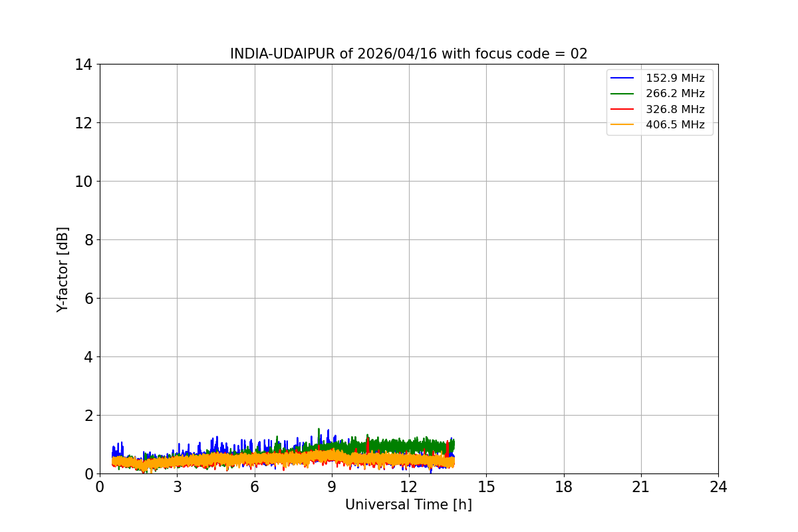Click the x-axis tick label 9
Image resolution: width=798 pixels, height=532 pixels.
332,487
